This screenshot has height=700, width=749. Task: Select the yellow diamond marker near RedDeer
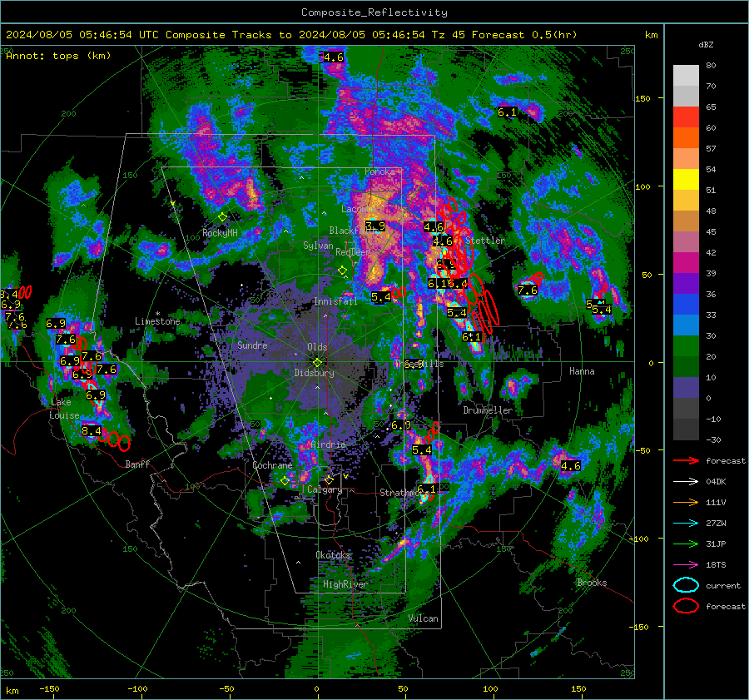(342, 271)
